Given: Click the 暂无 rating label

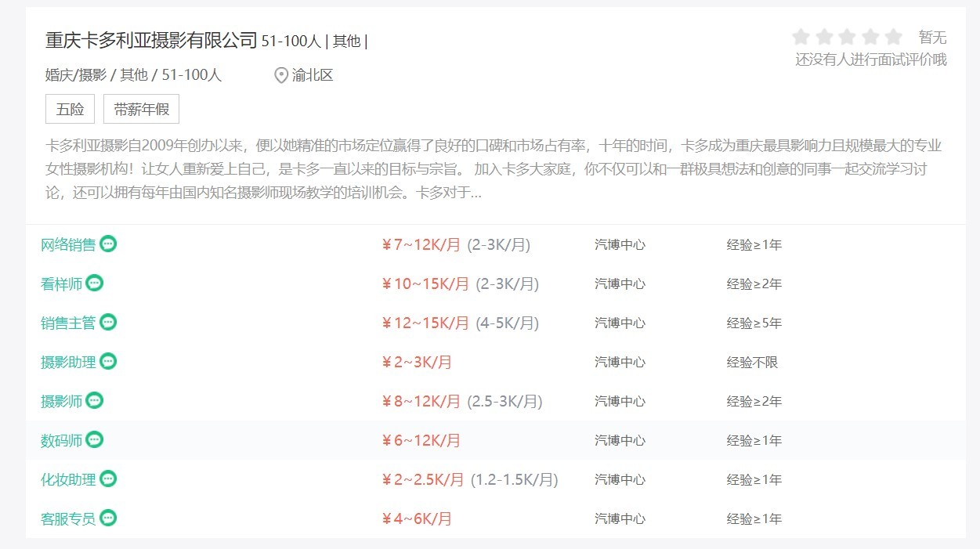Looking at the screenshot, I should pos(932,37).
